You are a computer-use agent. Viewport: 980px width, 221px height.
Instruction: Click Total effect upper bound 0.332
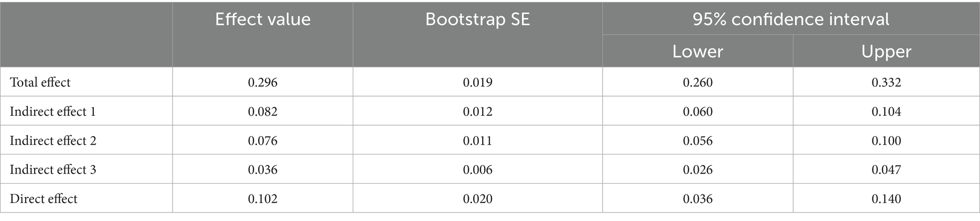886,83
